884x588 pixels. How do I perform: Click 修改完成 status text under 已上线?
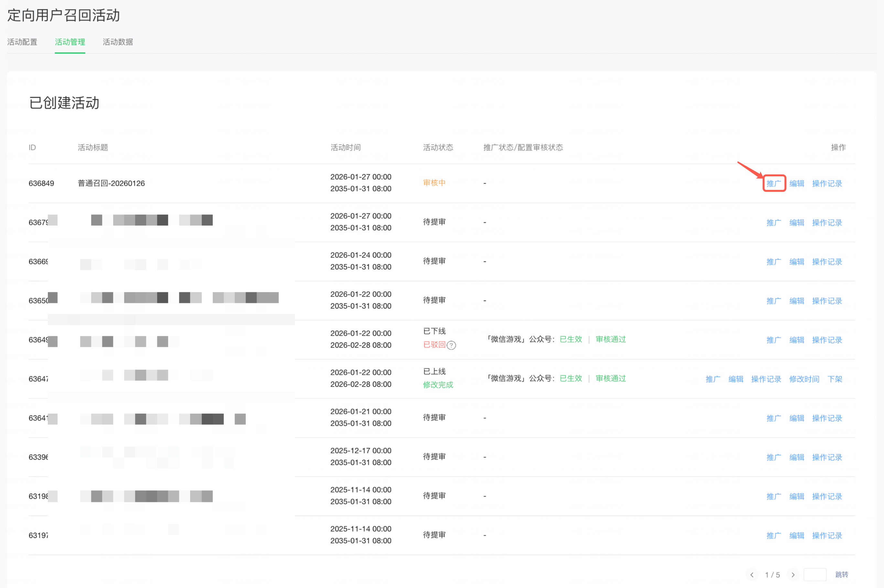(x=438, y=385)
